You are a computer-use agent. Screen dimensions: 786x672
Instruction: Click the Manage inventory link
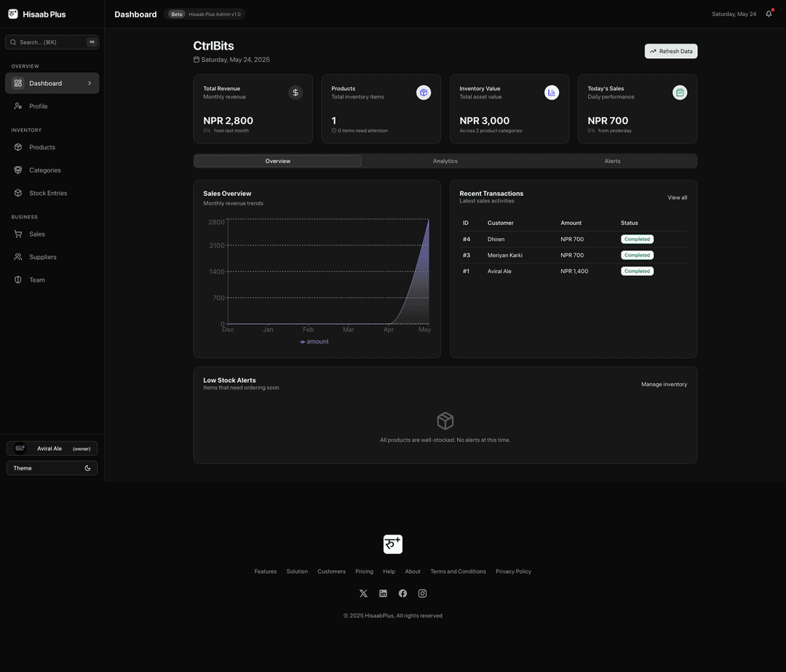click(664, 384)
